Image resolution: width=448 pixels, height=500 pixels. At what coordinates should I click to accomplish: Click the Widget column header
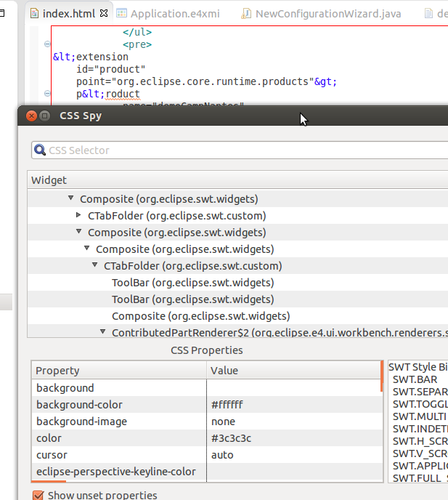point(237,180)
